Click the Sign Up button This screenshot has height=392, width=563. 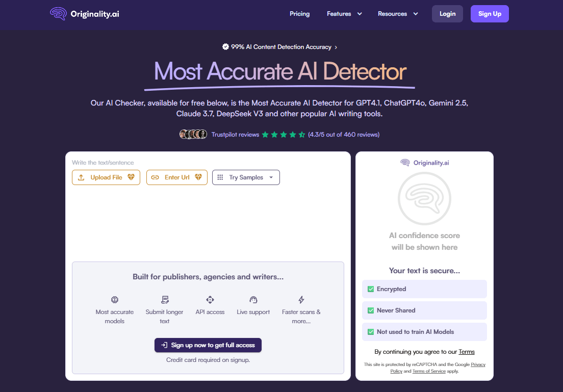(x=490, y=14)
